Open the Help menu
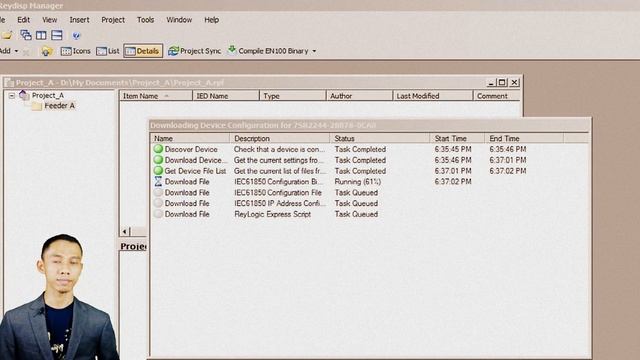The width and height of the screenshot is (640, 360). point(211,20)
